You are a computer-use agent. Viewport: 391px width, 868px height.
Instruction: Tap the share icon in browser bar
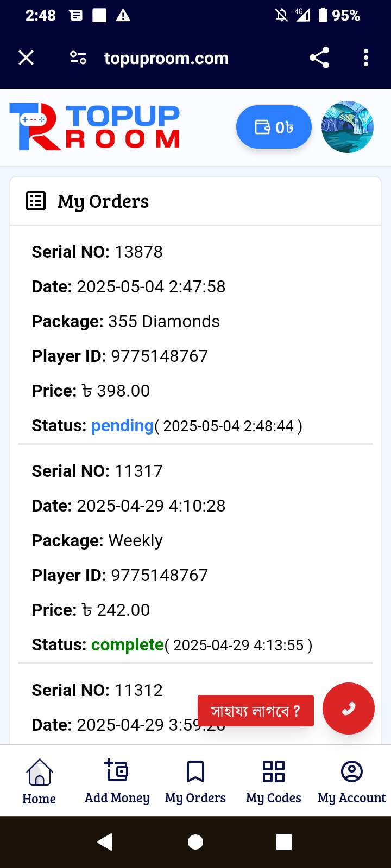pos(319,58)
